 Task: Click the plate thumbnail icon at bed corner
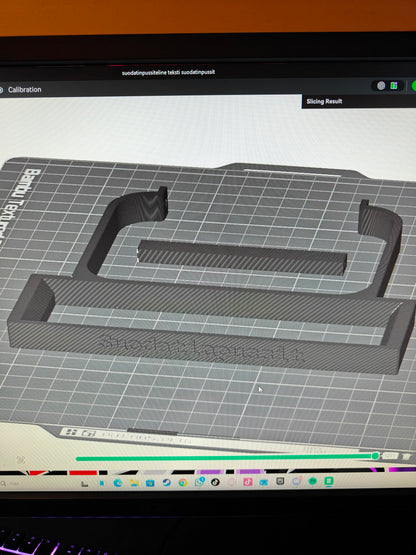coord(72,432)
